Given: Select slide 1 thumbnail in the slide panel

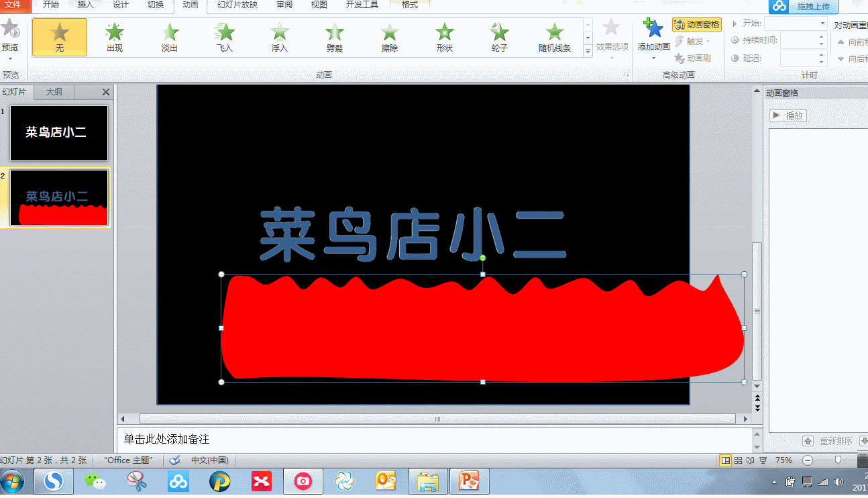Looking at the screenshot, I should coord(58,133).
